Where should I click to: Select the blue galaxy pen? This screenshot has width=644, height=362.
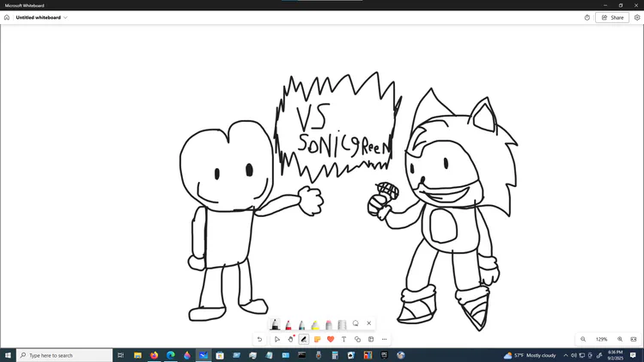click(x=302, y=324)
